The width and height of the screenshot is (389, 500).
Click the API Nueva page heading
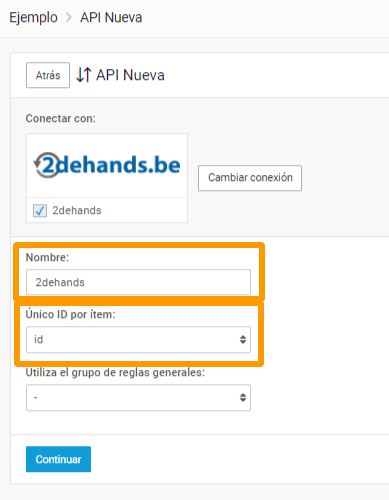(130, 75)
